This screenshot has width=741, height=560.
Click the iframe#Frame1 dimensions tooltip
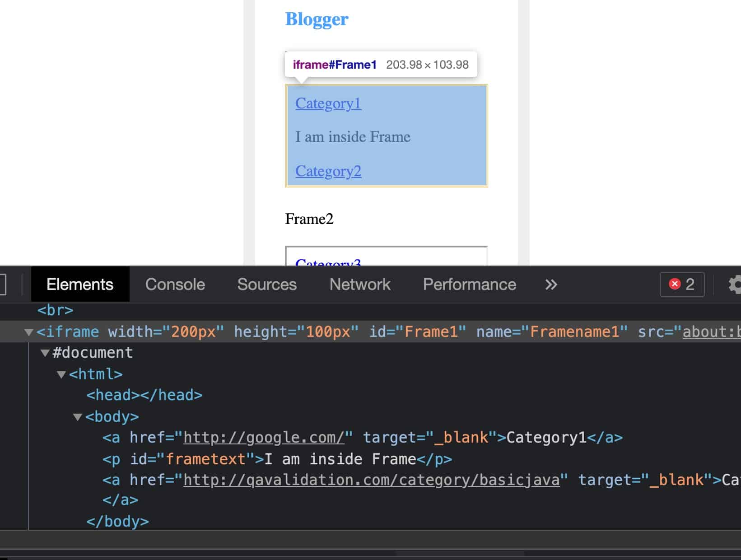click(382, 64)
